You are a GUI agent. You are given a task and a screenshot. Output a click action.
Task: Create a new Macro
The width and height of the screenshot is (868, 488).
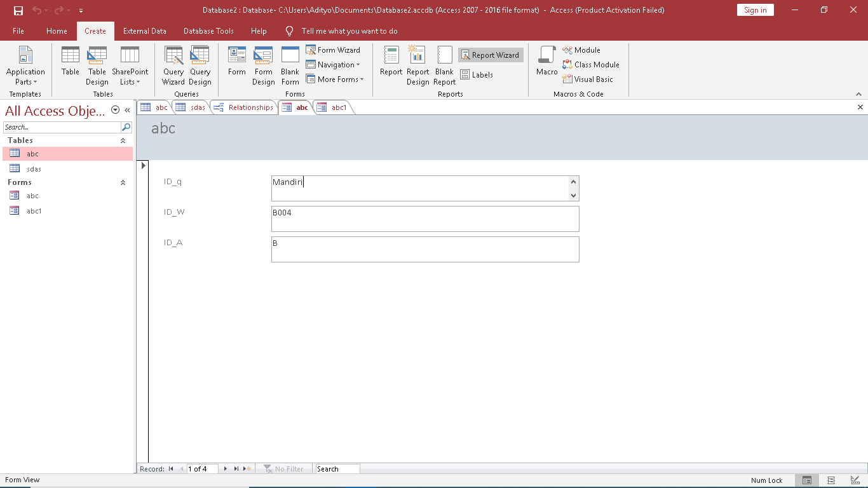pos(546,61)
